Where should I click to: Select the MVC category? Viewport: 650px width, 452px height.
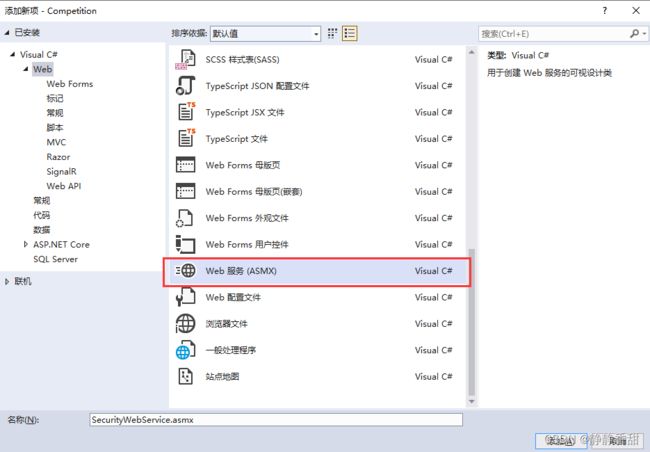(56, 142)
